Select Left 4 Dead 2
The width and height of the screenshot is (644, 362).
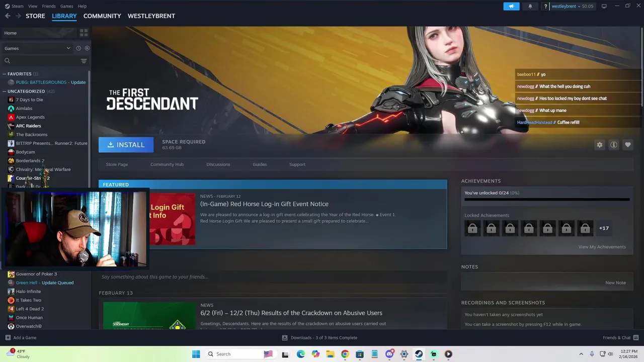click(x=30, y=309)
